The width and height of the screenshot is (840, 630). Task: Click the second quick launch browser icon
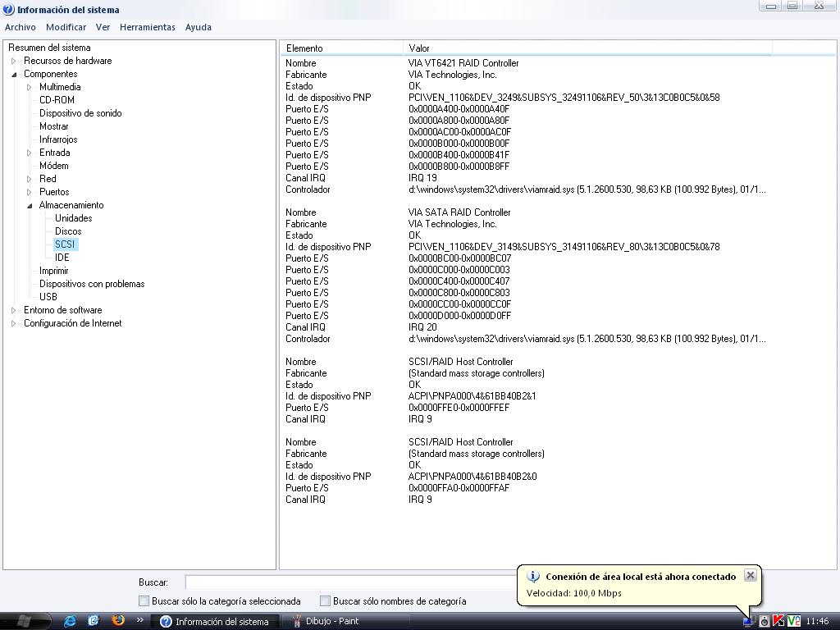[94, 621]
